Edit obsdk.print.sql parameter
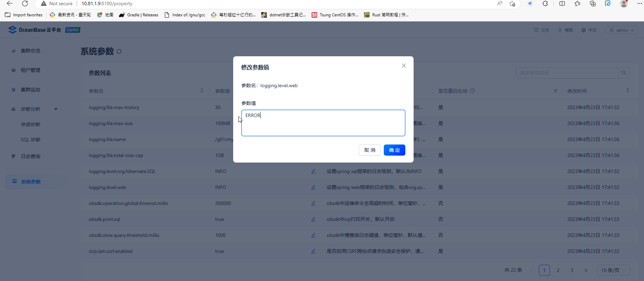Screen dimensions: 644x281 pos(313,219)
